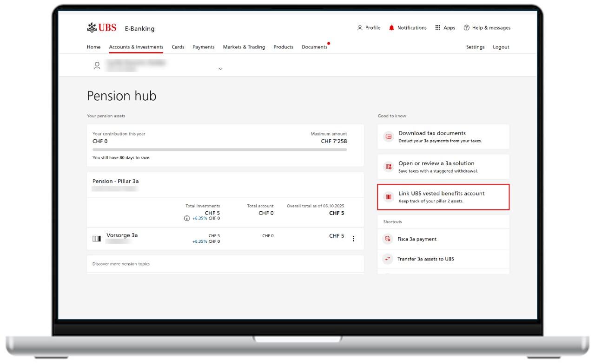Open the three-dot menu for Vorsorge 3a
This screenshot has height=364, width=595.
coord(353,239)
